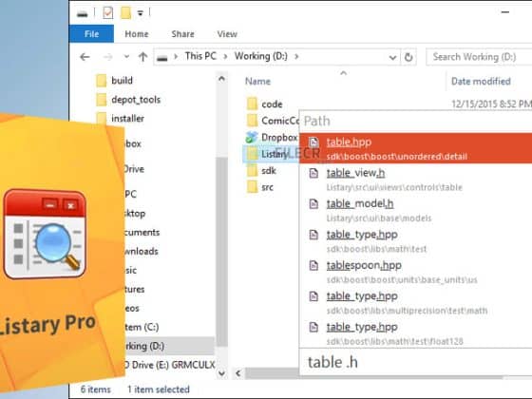Select the sdk folder icon
Viewport: 532px width, 399px height.
[252, 170]
